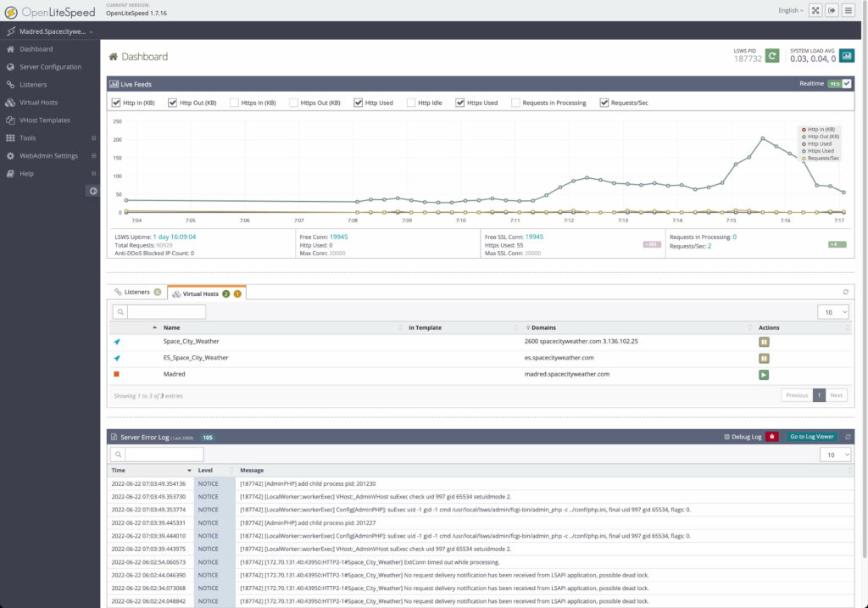Focus the Server Error Log search field
The image size is (868, 608).
[x=164, y=455]
